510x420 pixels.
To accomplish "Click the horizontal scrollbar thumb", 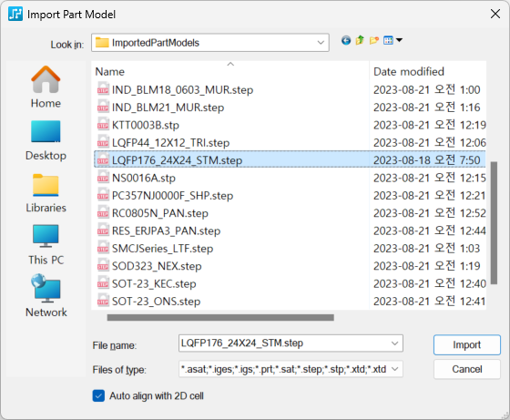I will click(220, 317).
